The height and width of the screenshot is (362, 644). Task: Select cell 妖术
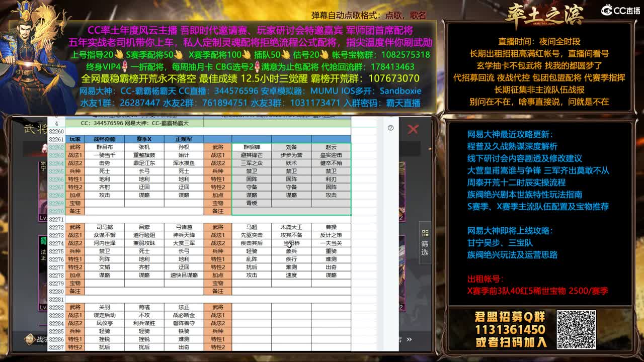291,163
